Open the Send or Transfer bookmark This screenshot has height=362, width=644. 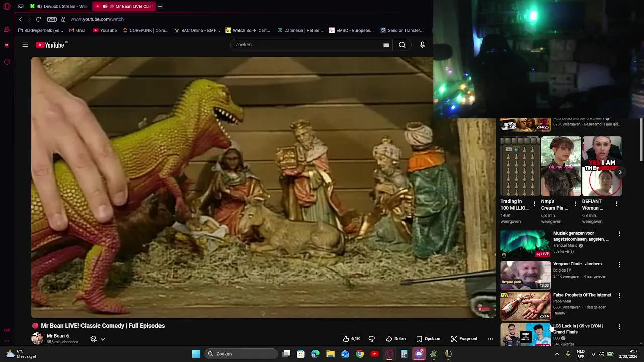coord(402,30)
